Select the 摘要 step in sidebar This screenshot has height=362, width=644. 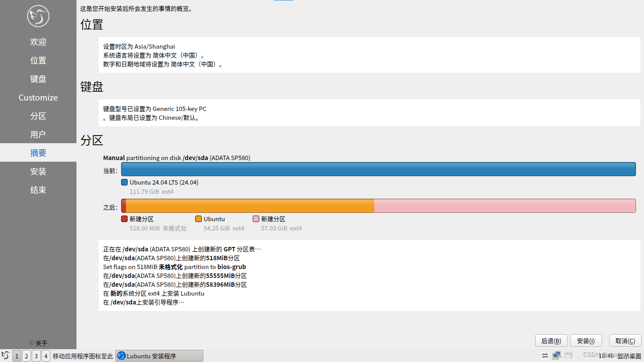(38, 153)
